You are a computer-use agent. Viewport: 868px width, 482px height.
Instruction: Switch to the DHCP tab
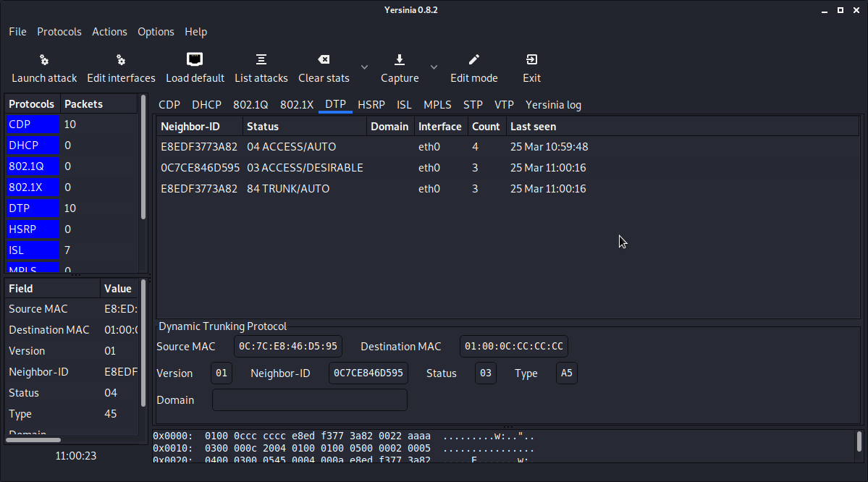click(x=206, y=105)
